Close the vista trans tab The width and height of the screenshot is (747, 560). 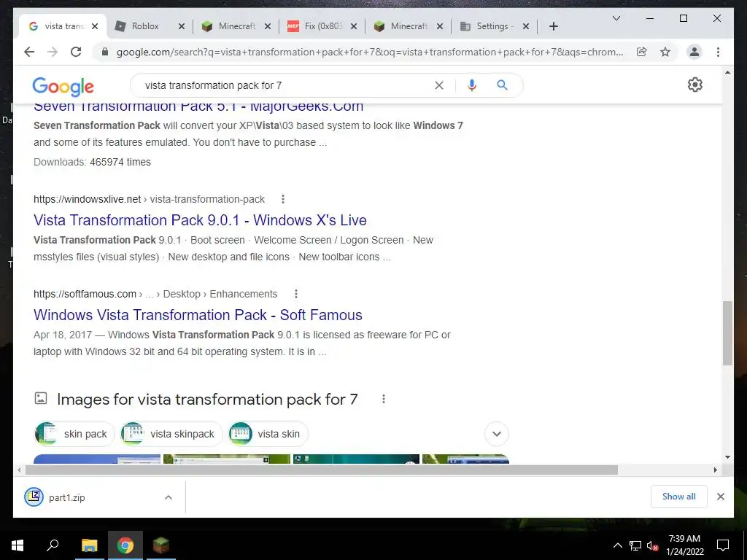(95, 27)
